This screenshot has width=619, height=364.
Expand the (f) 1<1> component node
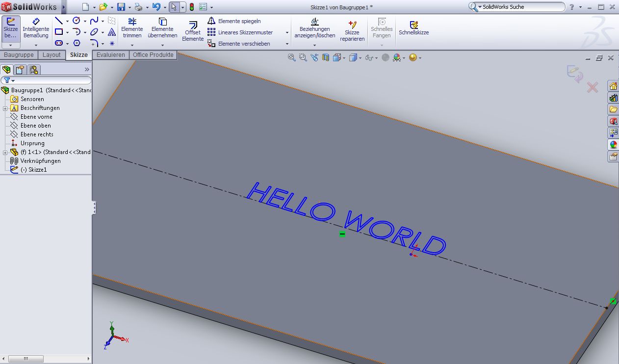[5, 152]
